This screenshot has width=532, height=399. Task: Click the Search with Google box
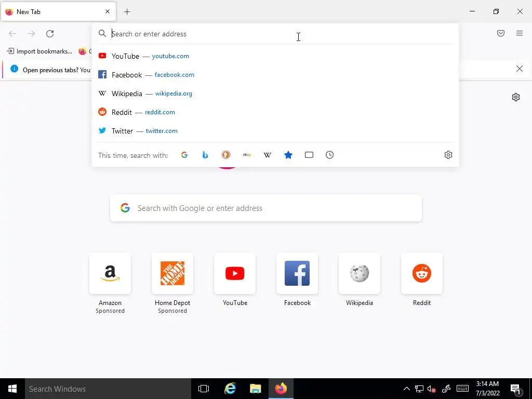point(266,208)
